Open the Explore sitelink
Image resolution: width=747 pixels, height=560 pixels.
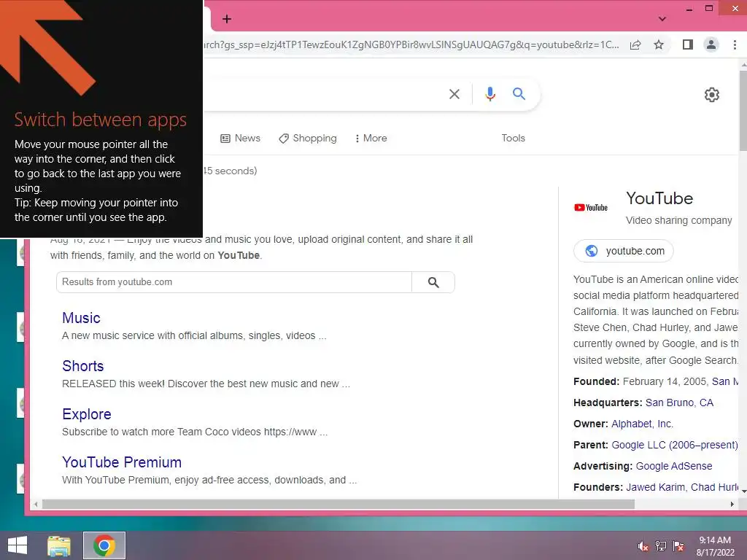(87, 414)
